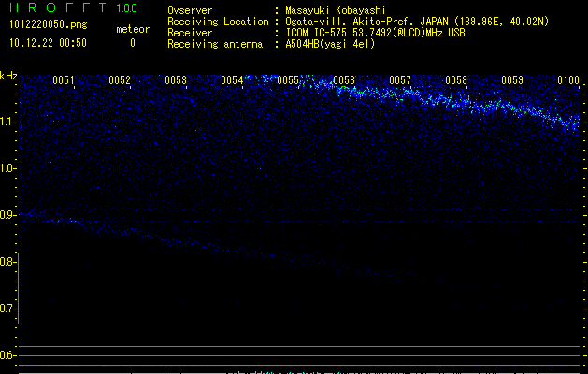Select observer name Masayuki Kobayashi
Viewport: 588px width, 374px height.
click(x=336, y=10)
